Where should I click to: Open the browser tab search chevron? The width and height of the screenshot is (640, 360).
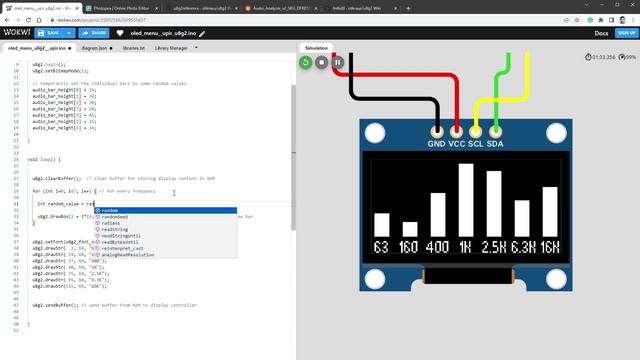coord(587,5)
